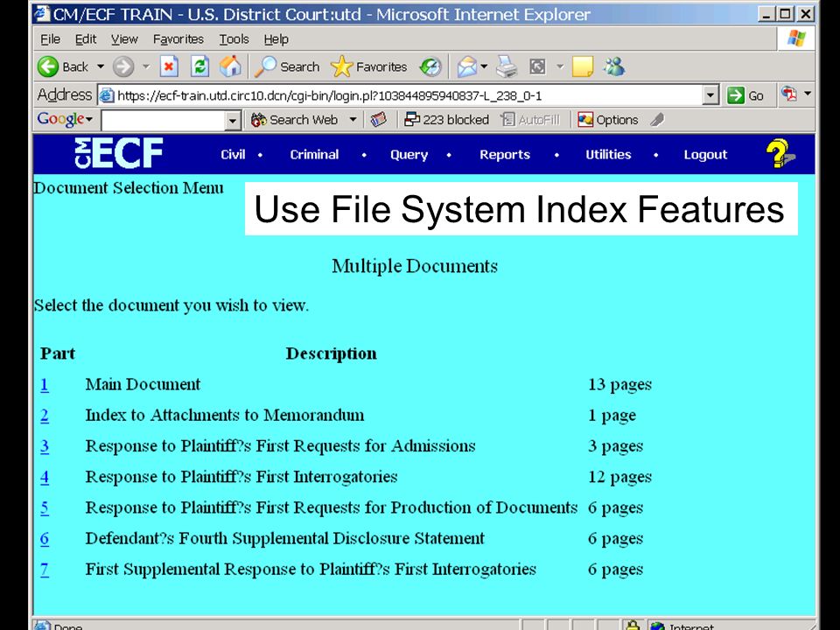Click the highlighter pen icon

657,120
